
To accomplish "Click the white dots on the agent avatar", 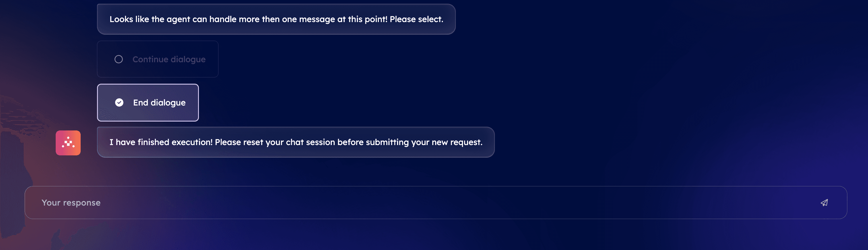I will pyautogui.click(x=68, y=143).
